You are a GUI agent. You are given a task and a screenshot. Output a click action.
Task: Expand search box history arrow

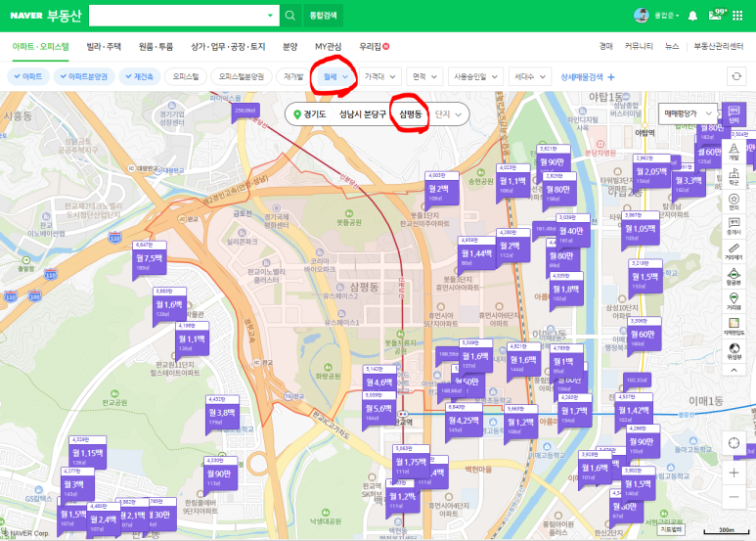(x=270, y=16)
